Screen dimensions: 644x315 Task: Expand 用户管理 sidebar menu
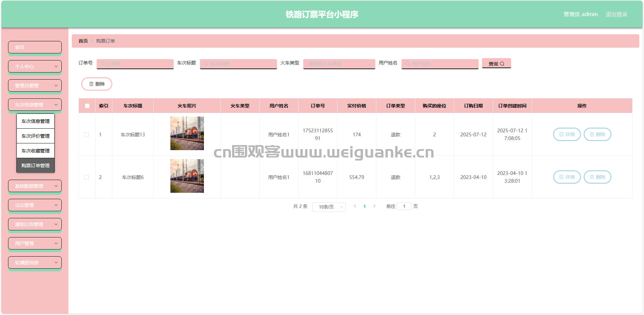point(35,243)
